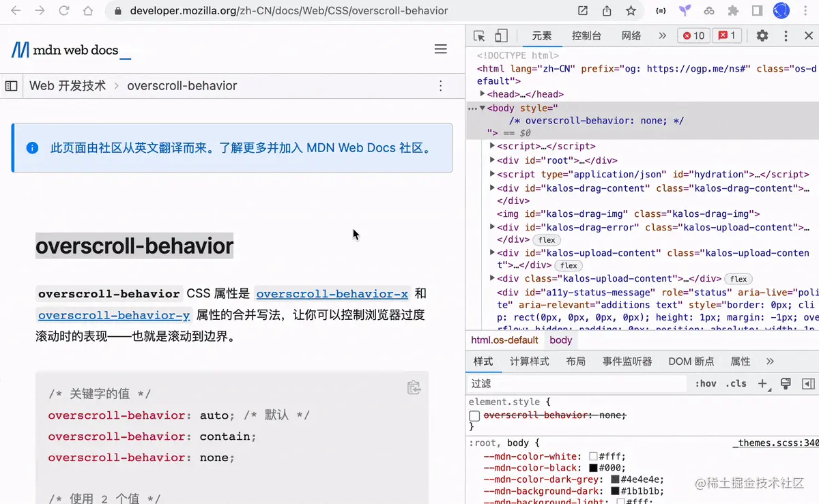Click the browser address bar URL
This screenshot has width=819, height=504.
(x=289, y=11)
